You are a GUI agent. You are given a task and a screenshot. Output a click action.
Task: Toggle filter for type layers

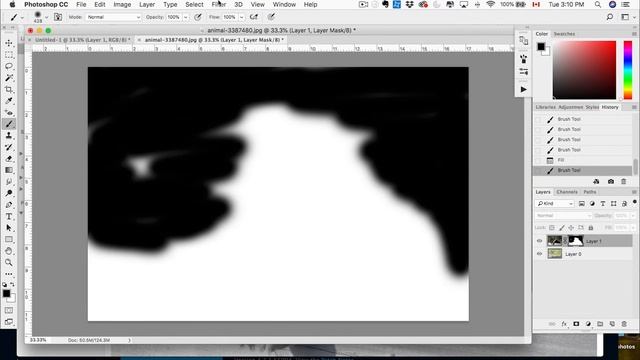tap(603, 203)
